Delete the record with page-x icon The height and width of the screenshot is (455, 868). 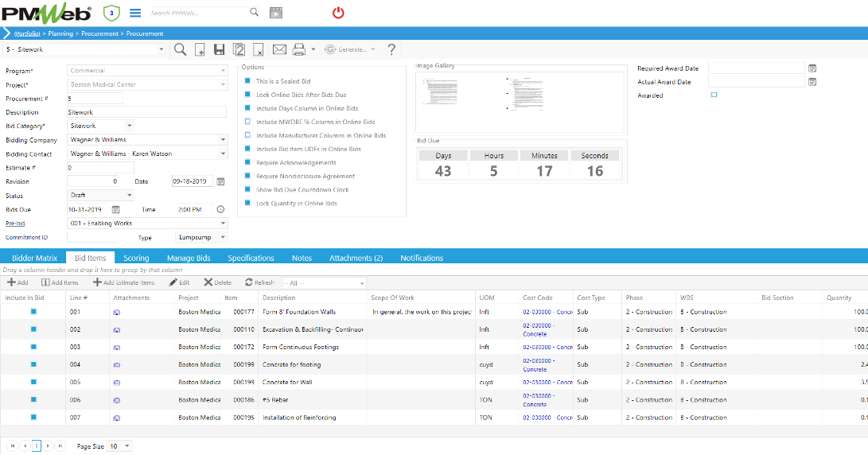point(258,50)
